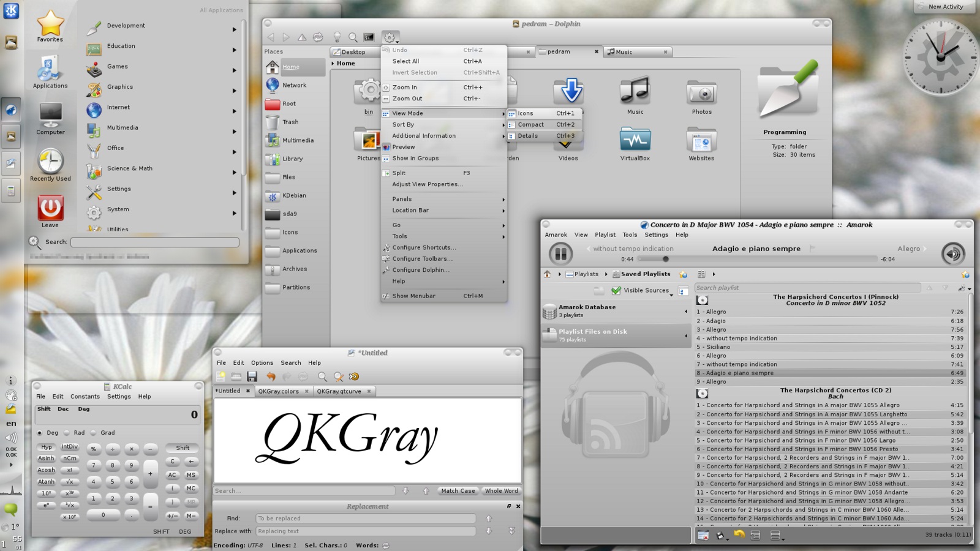
Task: Click find-and-replace icon in editor toolbar
Action: tap(338, 377)
